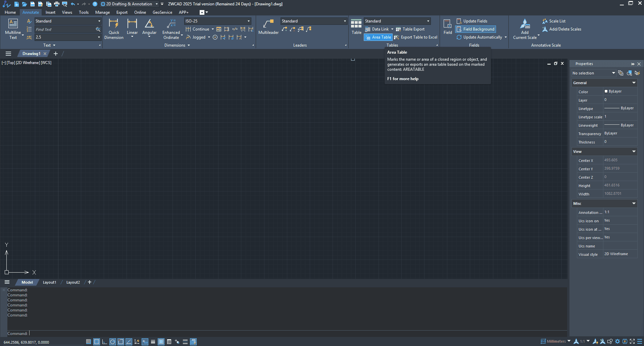Click the Add Current Scale tool
Screen dimensions: 644x346
click(525, 29)
